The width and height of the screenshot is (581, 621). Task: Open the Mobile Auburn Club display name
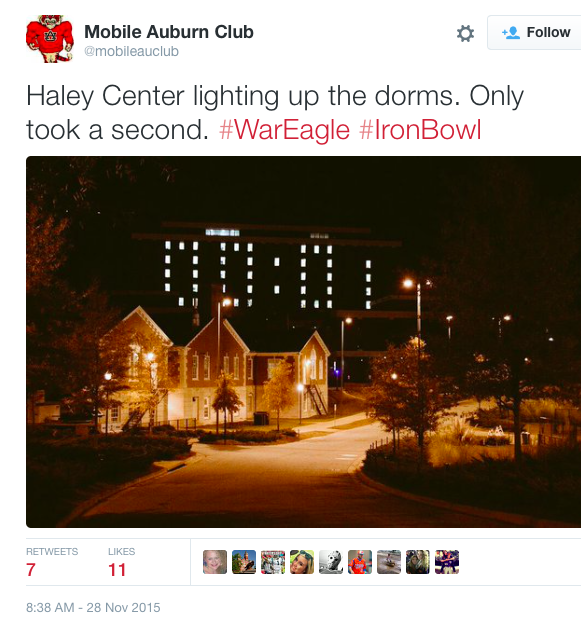pyautogui.click(x=169, y=32)
